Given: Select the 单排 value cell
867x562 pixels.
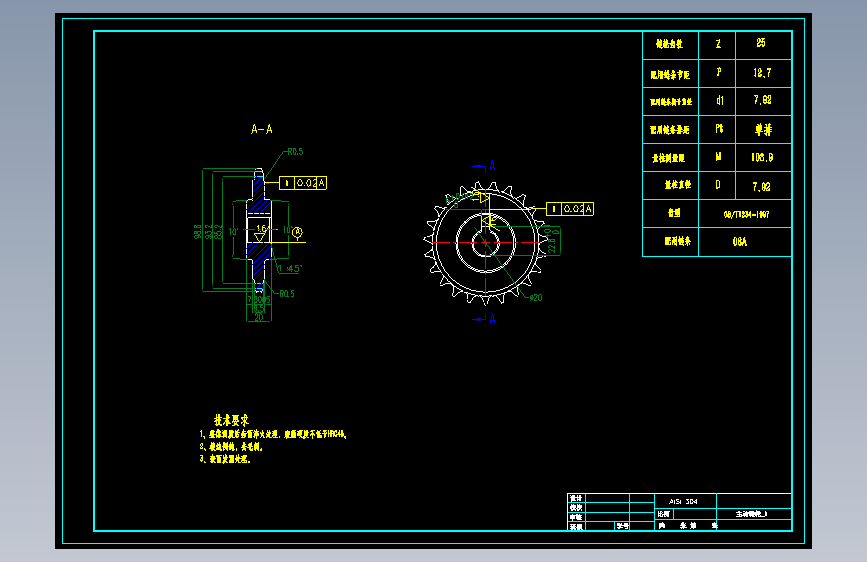Looking at the screenshot, I should click(764, 129).
